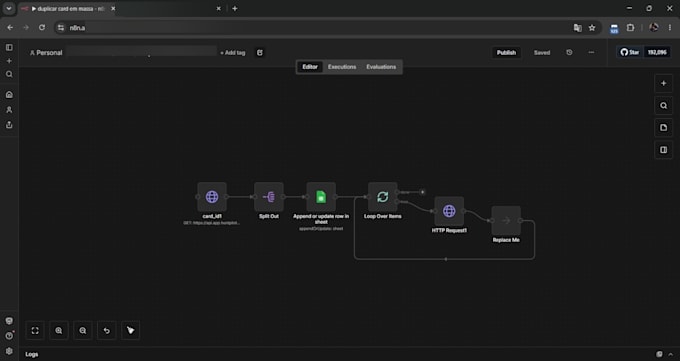Select the Loop Over Items node
This screenshot has width=680, height=361.
coord(382,197)
